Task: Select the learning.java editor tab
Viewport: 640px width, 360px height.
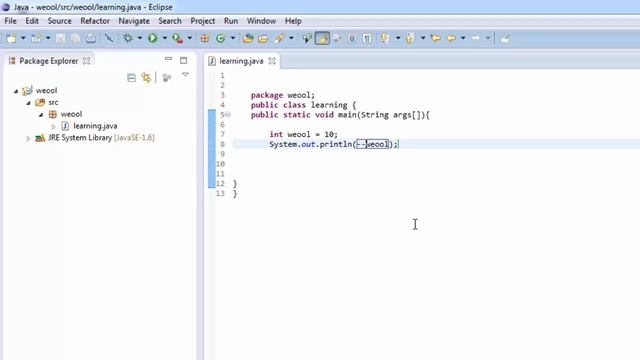Action: (241, 61)
